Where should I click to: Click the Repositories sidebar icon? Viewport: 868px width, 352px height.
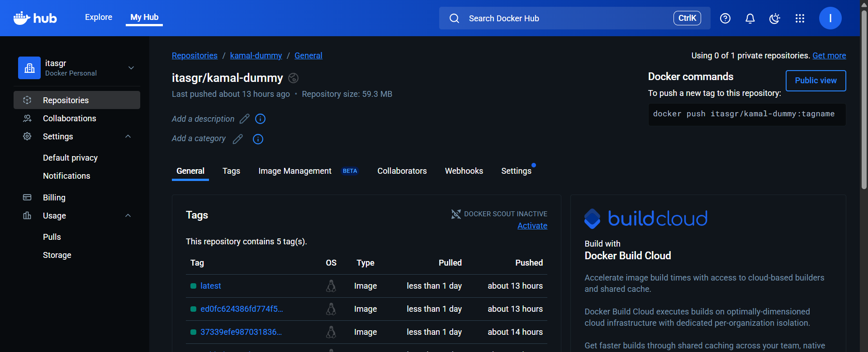point(27,100)
